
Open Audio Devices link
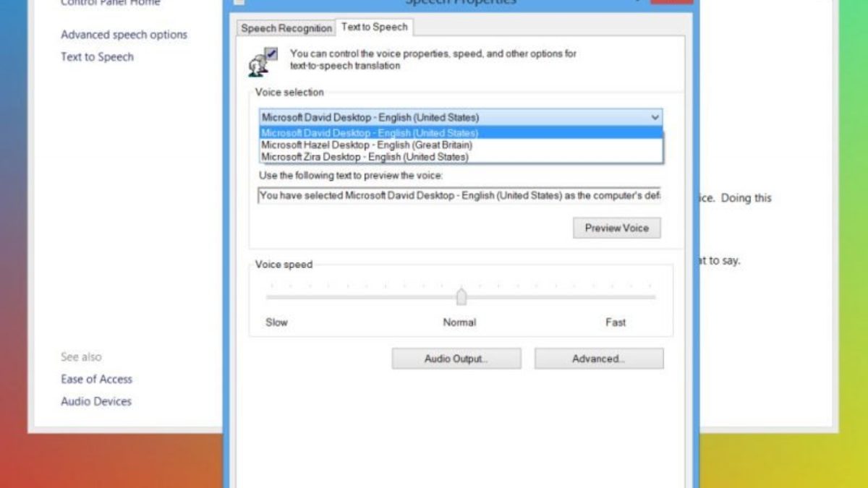(x=96, y=401)
